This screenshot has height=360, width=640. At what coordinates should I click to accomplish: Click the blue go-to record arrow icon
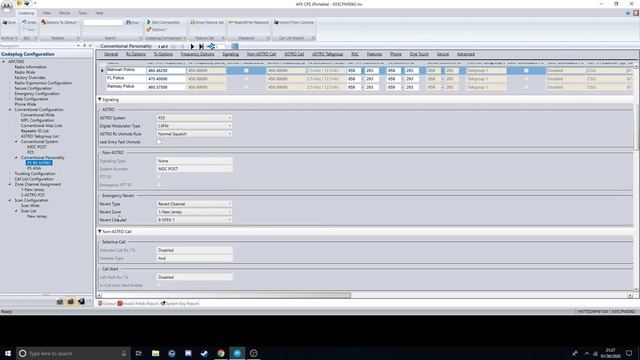[x=211, y=47]
